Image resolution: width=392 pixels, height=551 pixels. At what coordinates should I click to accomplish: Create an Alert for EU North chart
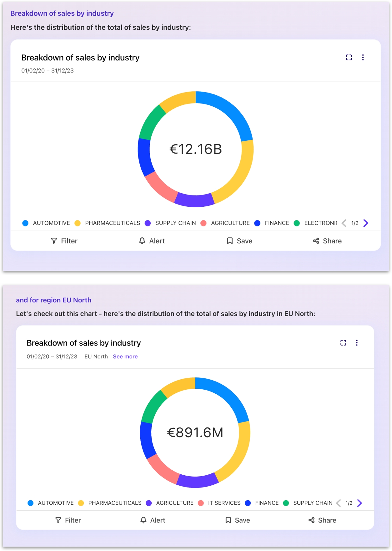coord(153,520)
